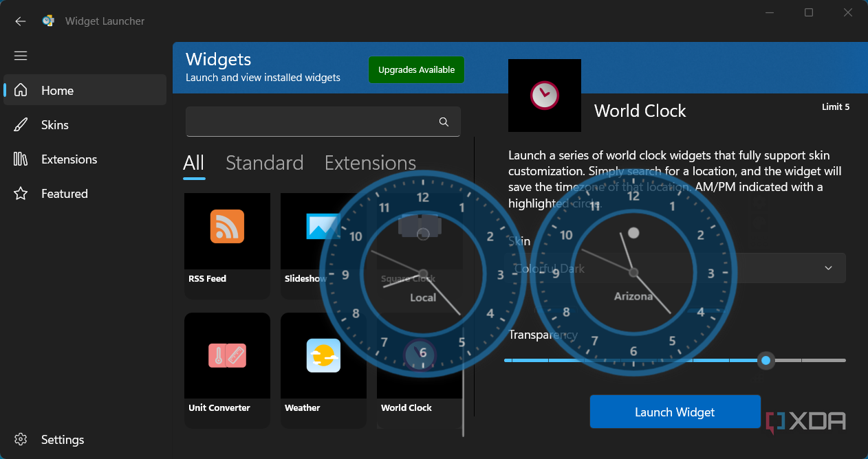This screenshot has height=459, width=868.
Task: Click the back arrow in title bar
Action: [21, 21]
